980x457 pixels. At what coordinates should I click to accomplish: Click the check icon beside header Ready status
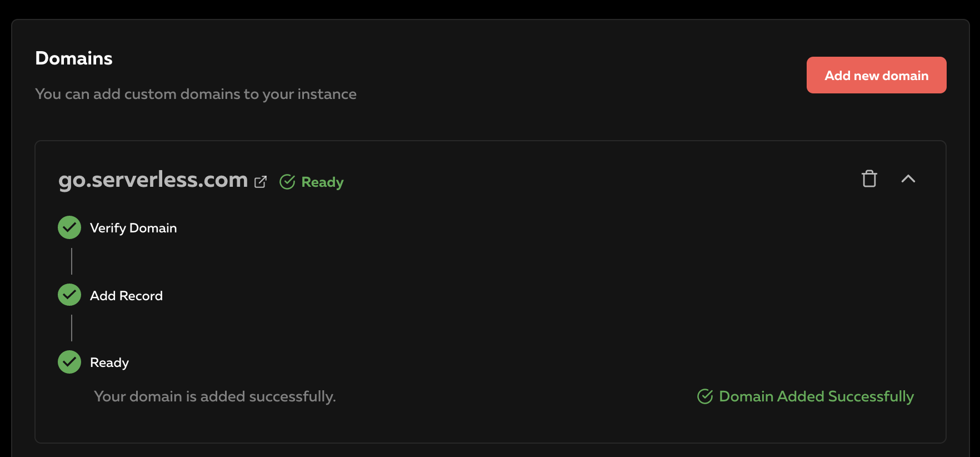coord(287,182)
